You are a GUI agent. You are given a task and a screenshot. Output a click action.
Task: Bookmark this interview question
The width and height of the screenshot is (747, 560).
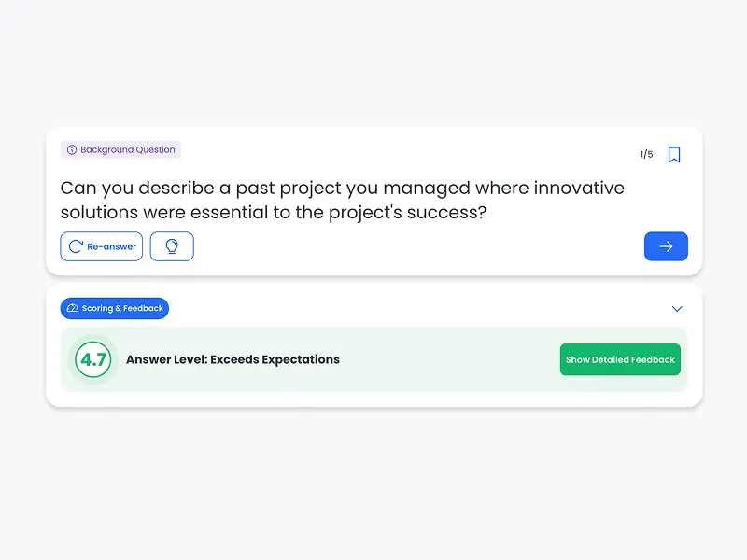click(674, 155)
